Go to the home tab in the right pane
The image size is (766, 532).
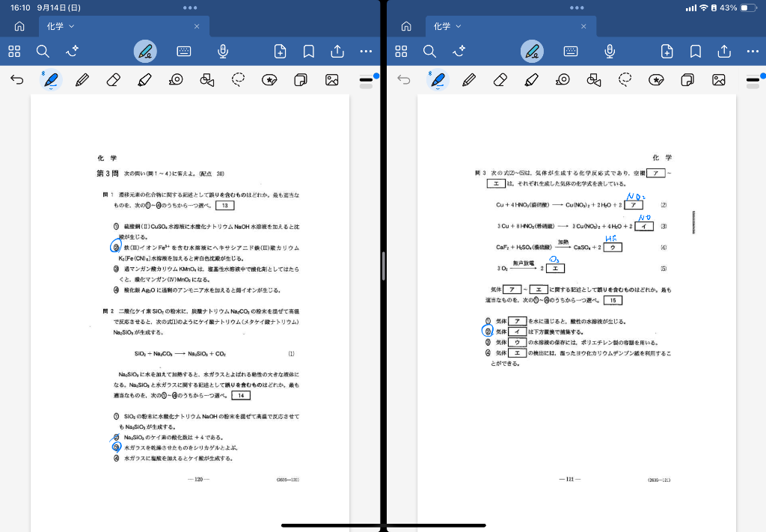406,26
